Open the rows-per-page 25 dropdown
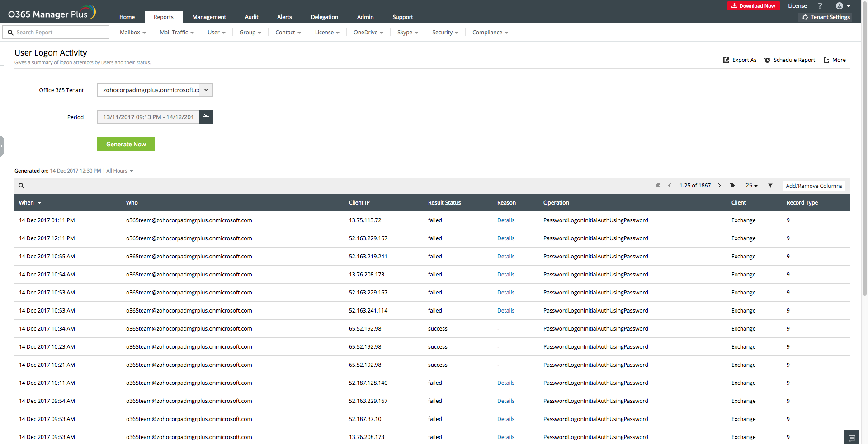Image resolution: width=868 pixels, height=444 pixels. pyautogui.click(x=751, y=186)
